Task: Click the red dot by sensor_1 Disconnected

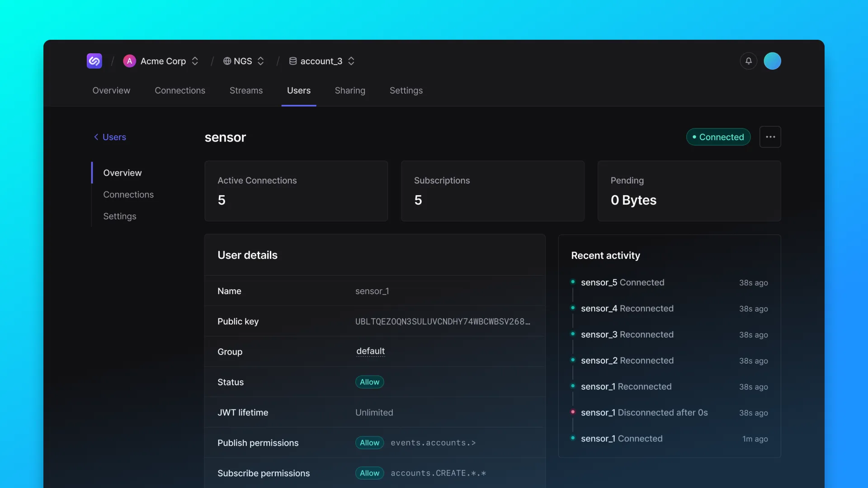Action: (573, 412)
